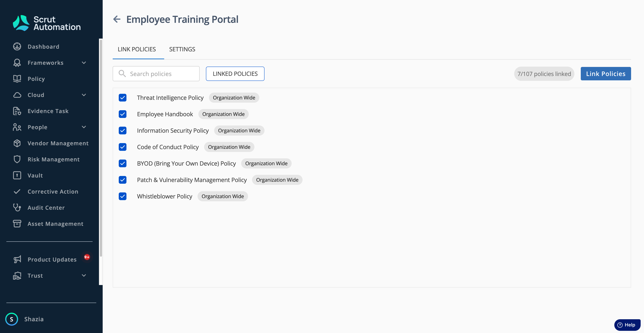The image size is (644, 333).
Task: Click the Employee Training Portal heading
Action: (x=182, y=19)
